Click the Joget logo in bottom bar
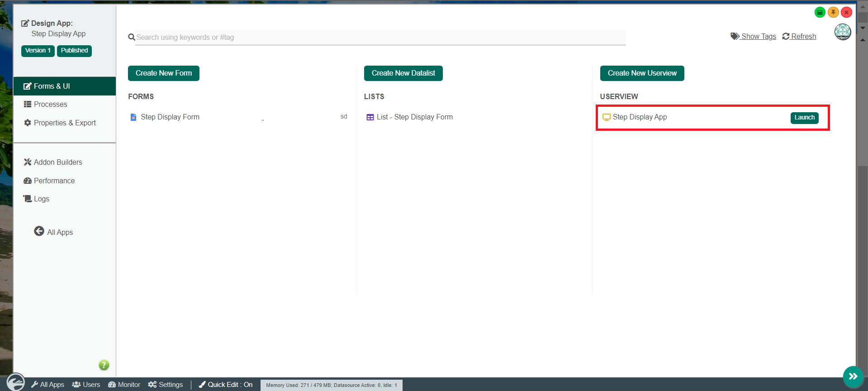Screen dimensions: 868x391 [x=16, y=381]
